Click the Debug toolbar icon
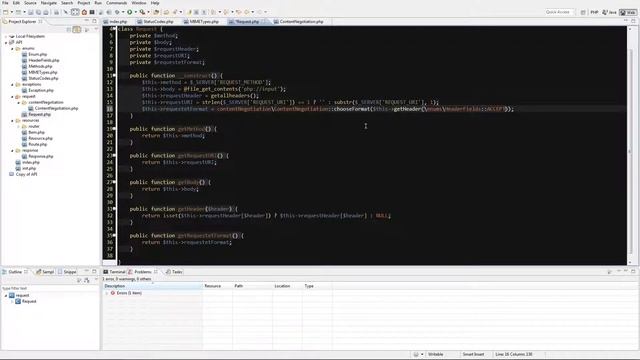Image resolution: width=640 pixels, height=360 pixels. pyautogui.click(x=117, y=12)
